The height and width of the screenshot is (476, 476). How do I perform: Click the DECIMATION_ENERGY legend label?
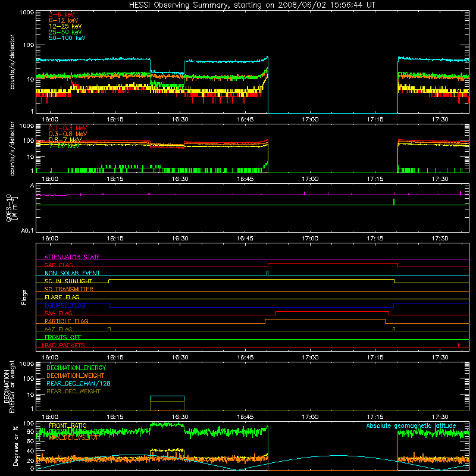point(76,368)
